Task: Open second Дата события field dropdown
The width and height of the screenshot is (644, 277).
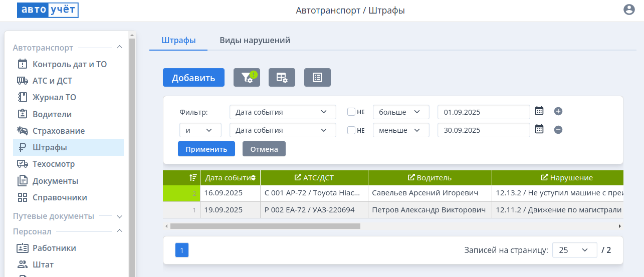Action: (x=283, y=130)
